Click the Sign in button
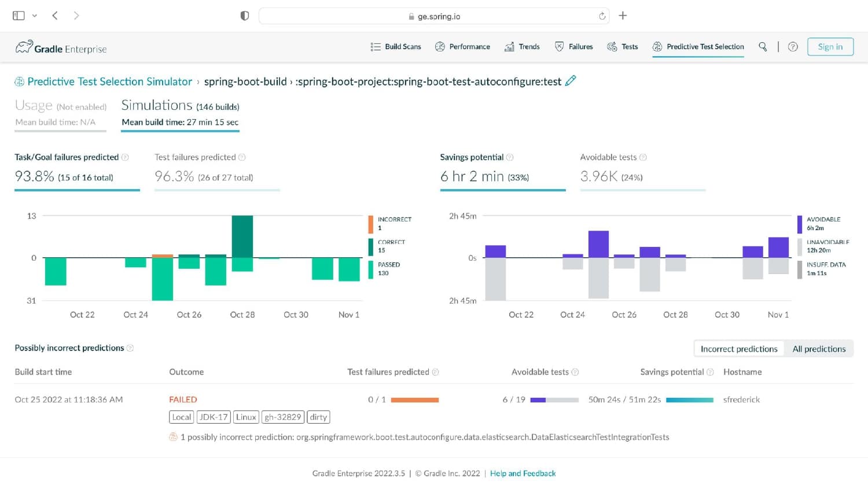Screen dimensions: 868x488 tap(830, 47)
